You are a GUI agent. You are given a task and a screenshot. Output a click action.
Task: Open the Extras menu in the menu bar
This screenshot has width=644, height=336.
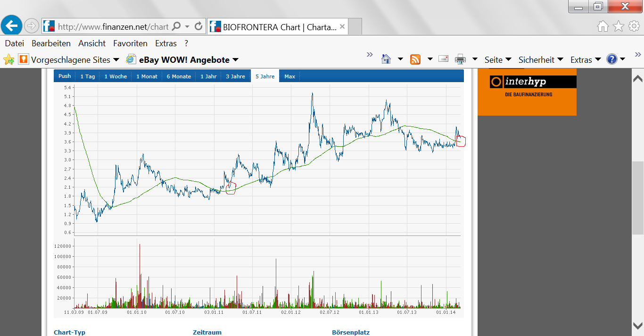coord(166,43)
